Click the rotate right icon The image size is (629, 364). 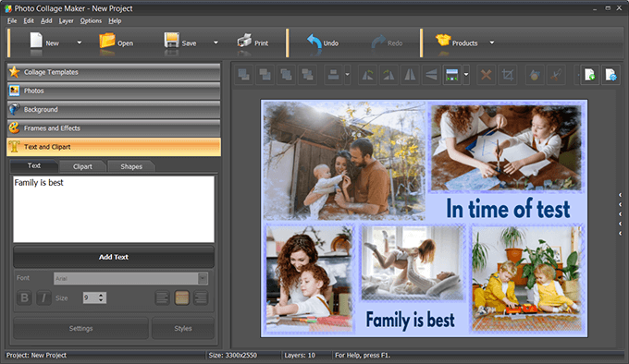(388, 75)
